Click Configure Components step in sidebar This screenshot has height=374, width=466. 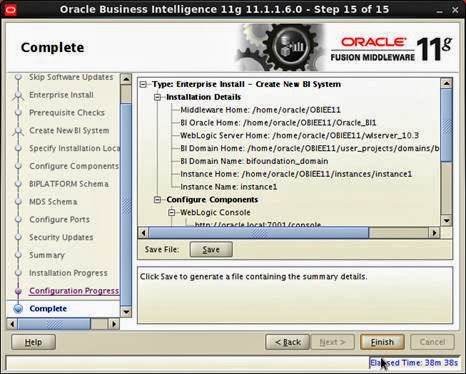(x=74, y=166)
